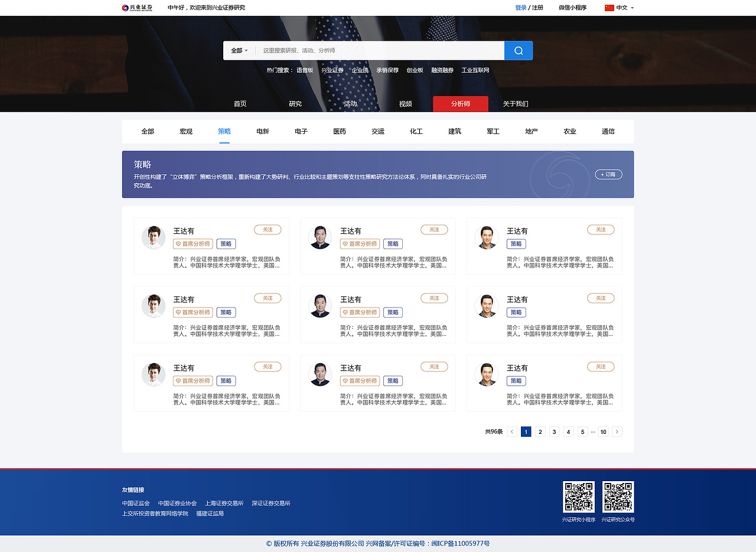Switch to the 建筑 tab
756x552 pixels.
coord(455,132)
